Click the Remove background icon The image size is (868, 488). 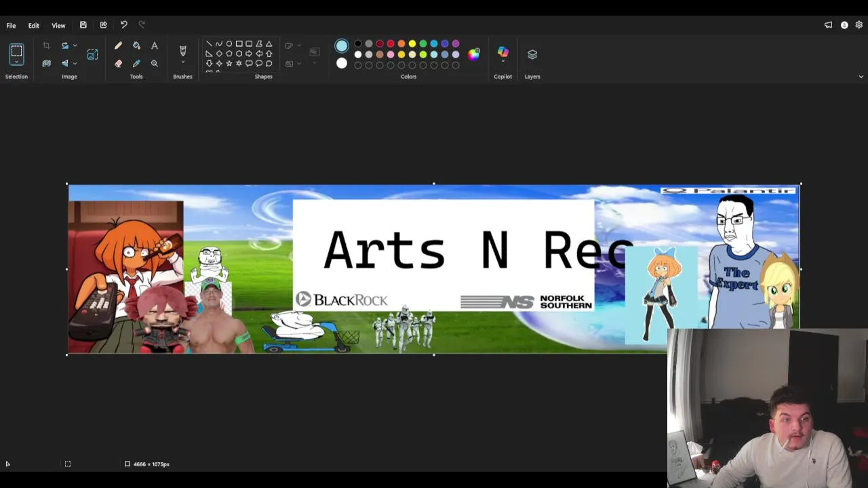click(x=46, y=63)
